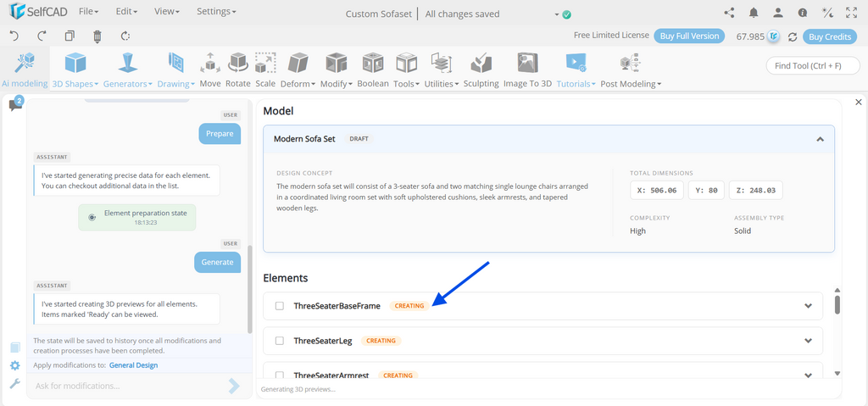Open the File menu

[88, 11]
